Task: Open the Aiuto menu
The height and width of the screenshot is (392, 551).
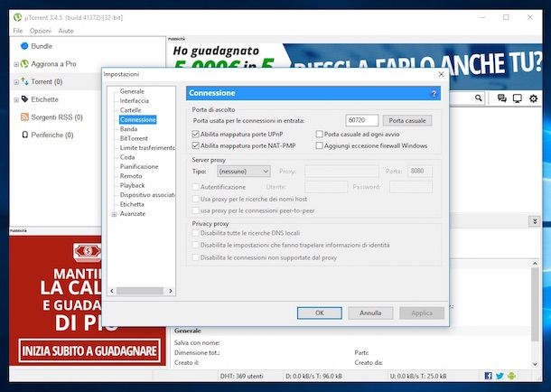Action: (66, 31)
